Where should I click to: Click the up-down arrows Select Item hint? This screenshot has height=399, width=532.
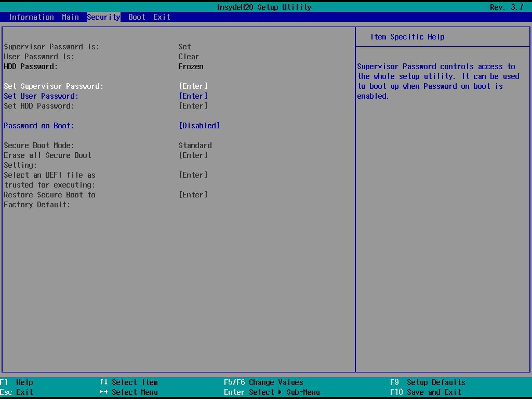click(x=129, y=382)
